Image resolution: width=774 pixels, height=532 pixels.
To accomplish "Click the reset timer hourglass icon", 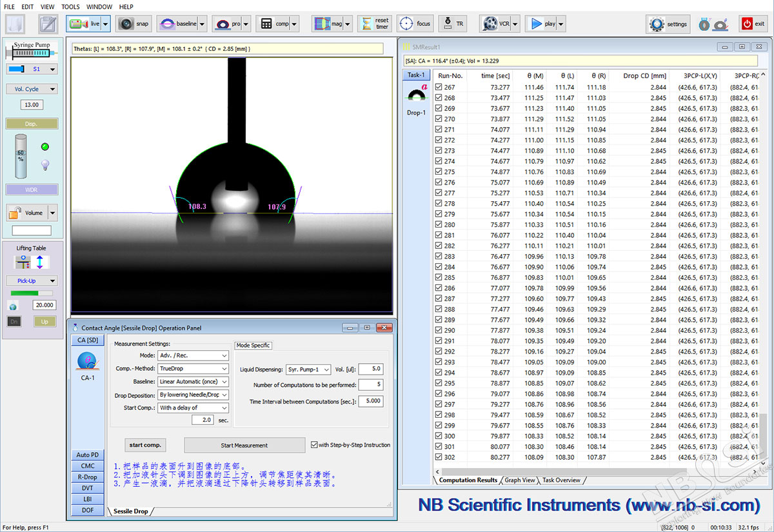I will [366, 24].
